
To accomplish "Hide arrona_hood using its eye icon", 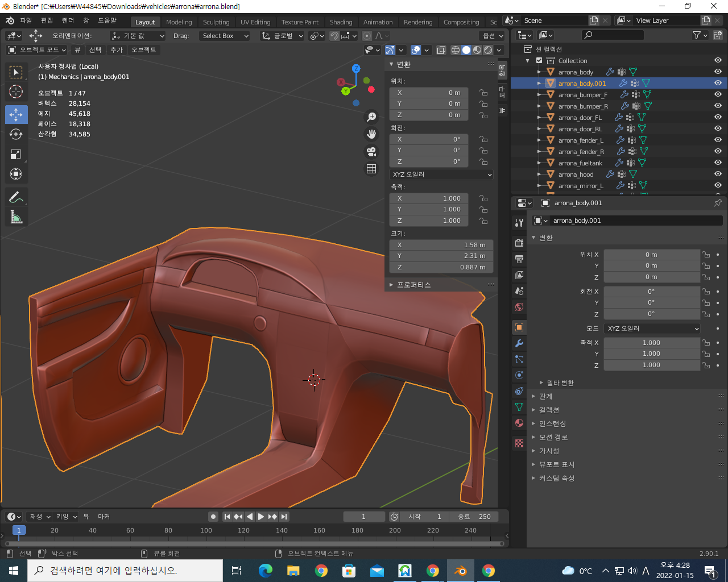I will (718, 174).
